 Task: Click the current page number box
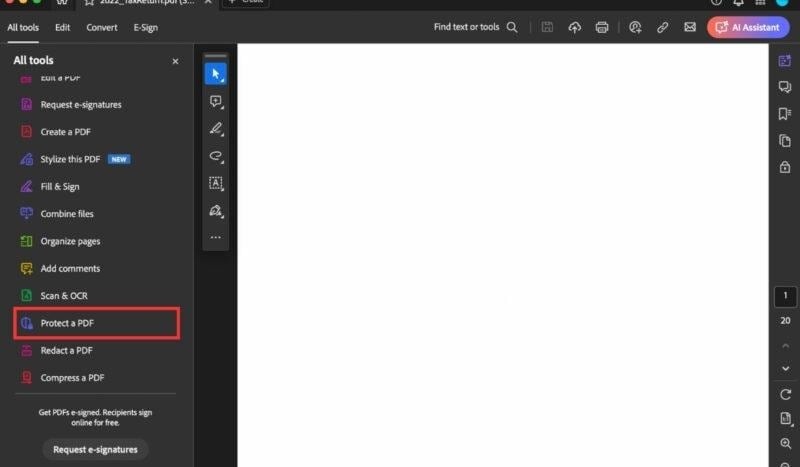(x=785, y=297)
